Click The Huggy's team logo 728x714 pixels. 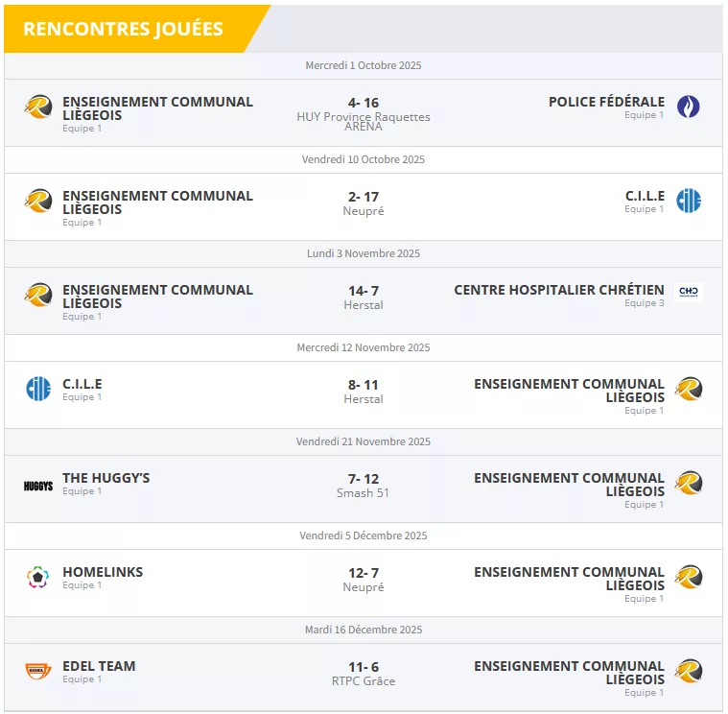point(38,486)
